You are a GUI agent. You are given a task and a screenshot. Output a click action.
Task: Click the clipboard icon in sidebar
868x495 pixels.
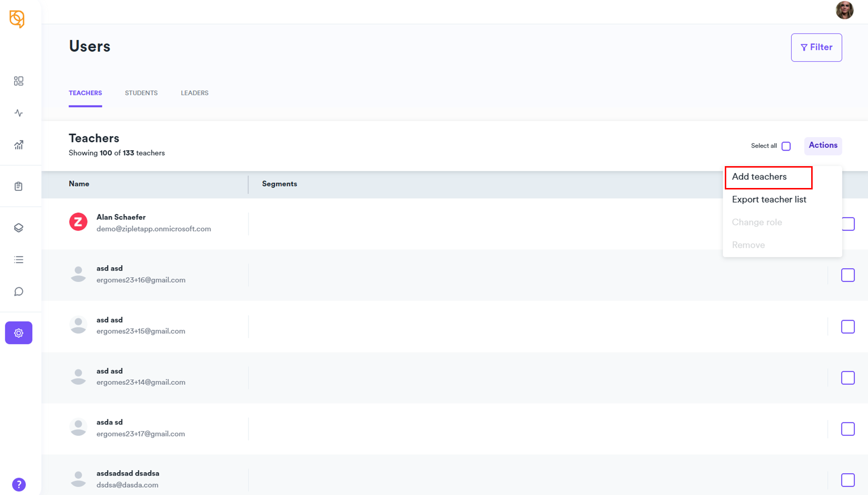[x=18, y=187]
